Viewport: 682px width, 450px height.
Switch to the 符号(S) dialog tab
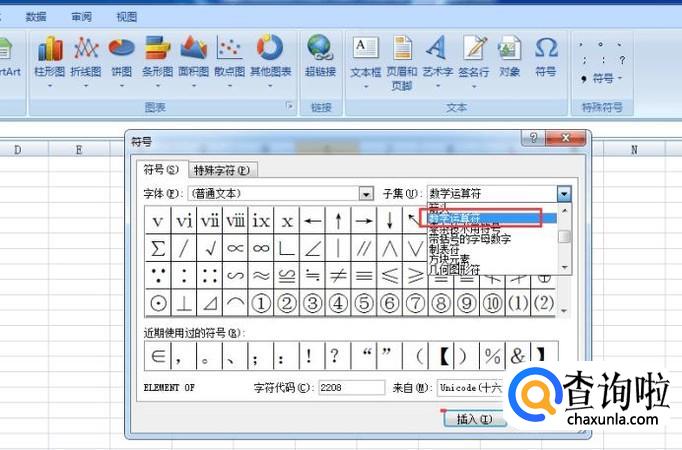(x=161, y=170)
